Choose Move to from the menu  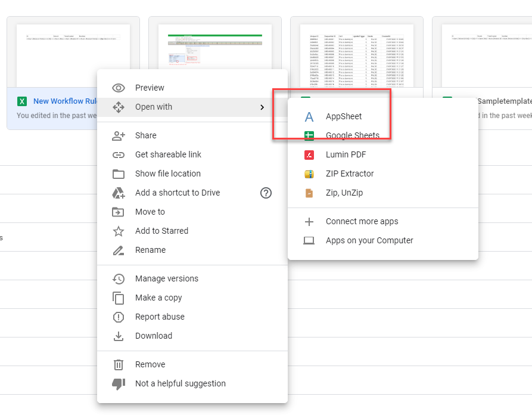[x=192, y=212]
